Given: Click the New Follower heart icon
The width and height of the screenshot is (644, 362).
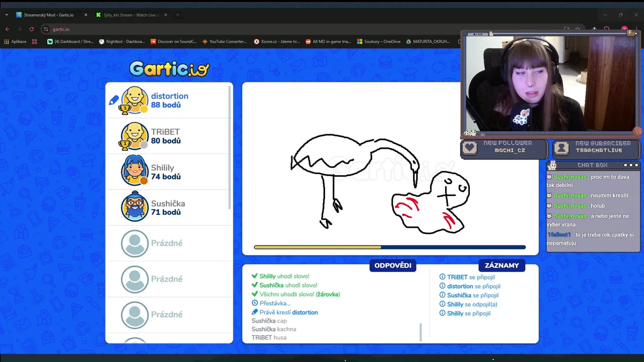Looking at the screenshot, I should point(469,147).
